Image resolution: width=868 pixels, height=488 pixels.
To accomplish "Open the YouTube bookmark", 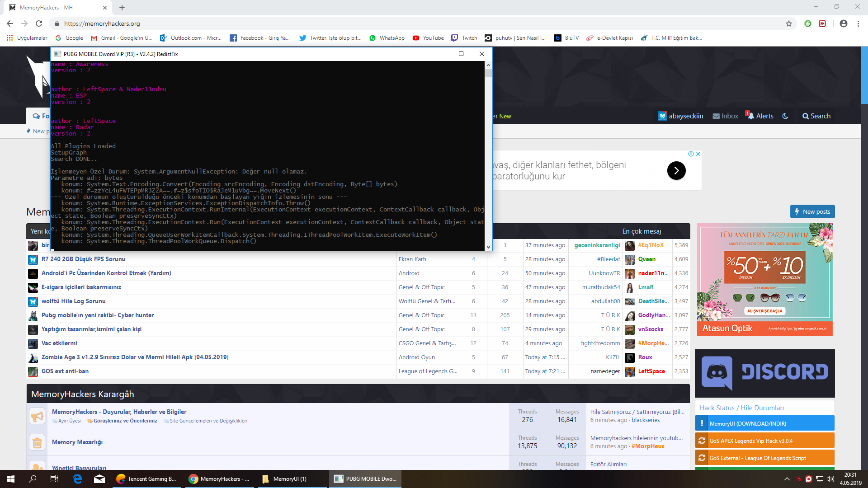I will pos(428,38).
